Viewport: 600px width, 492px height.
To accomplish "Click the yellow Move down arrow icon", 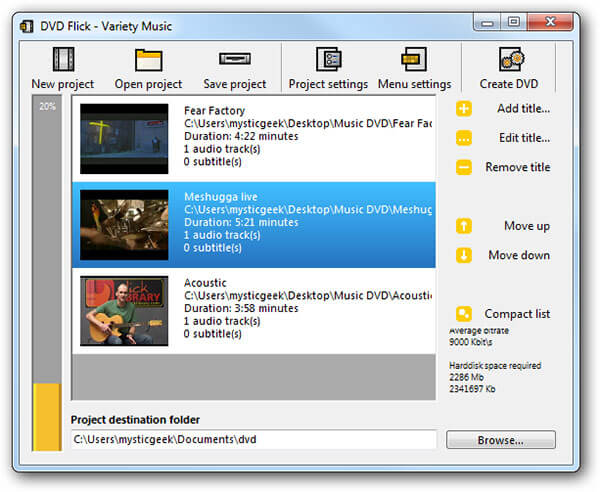I will (464, 255).
